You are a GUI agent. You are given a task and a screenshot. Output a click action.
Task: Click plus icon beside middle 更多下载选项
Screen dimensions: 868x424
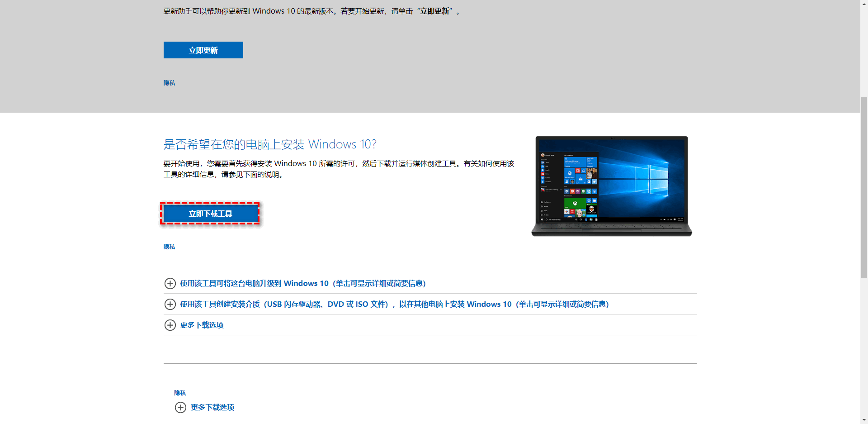tap(170, 325)
